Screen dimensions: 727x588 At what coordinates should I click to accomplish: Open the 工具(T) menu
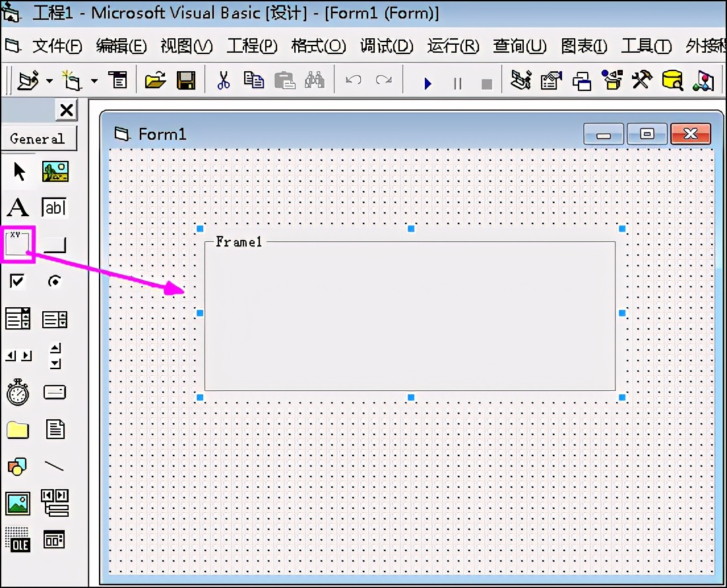(x=647, y=46)
